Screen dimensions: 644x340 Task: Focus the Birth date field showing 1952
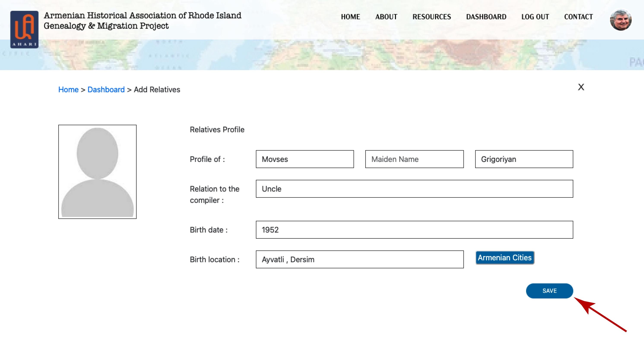point(414,230)
